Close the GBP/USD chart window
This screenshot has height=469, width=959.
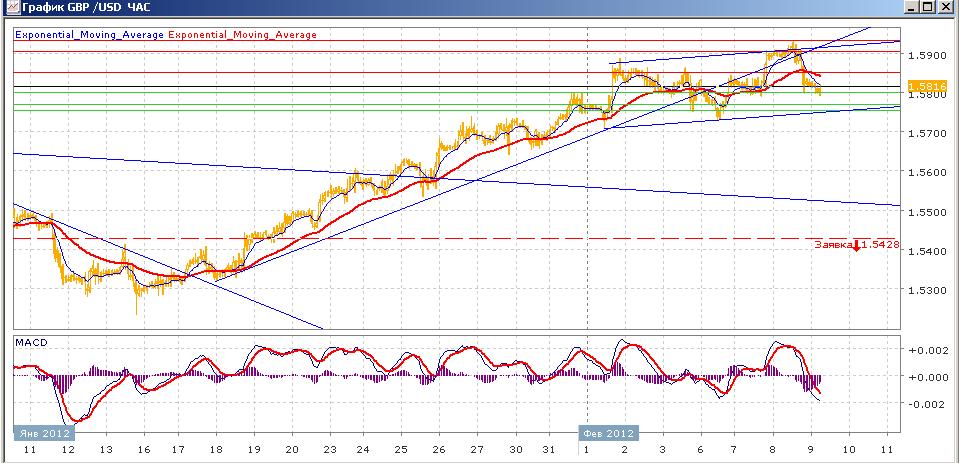click(946, 7)
